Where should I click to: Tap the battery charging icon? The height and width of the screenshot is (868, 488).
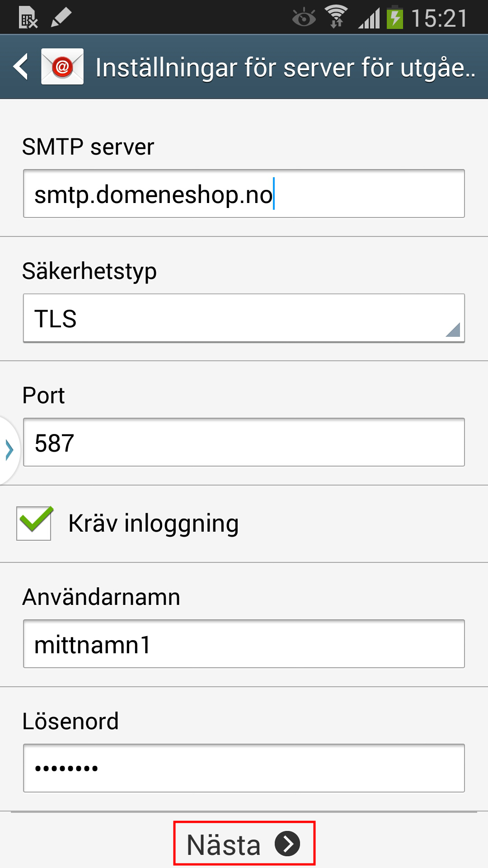(x=395, y=17)
